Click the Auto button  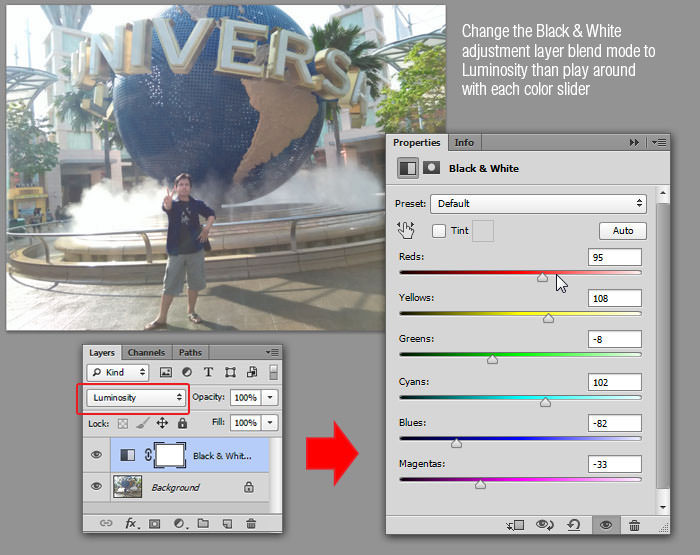click(x=623, y=231)
